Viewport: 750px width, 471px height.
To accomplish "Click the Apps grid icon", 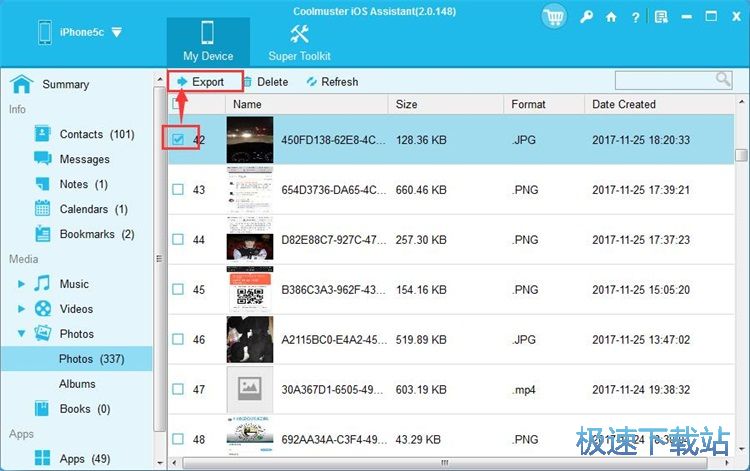I will click(42, 458).
